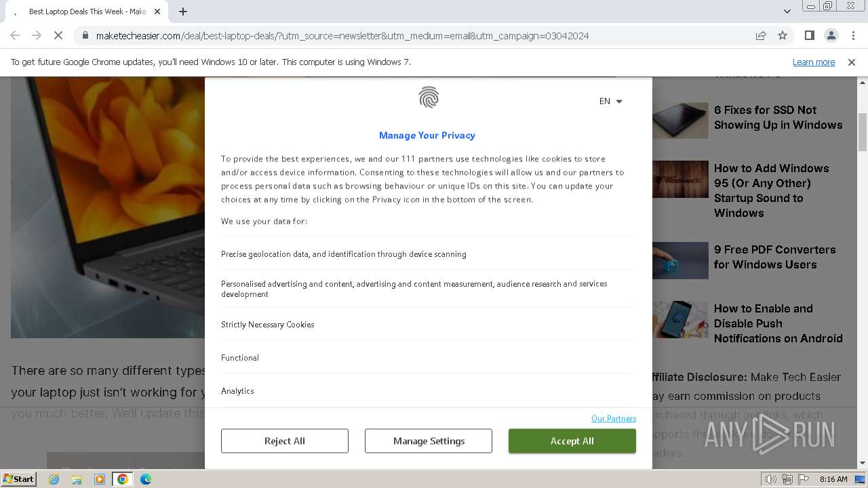Screen dimensions: 868x488
Task: Click the page vertical scrollbar thumb
Action: 863,132
